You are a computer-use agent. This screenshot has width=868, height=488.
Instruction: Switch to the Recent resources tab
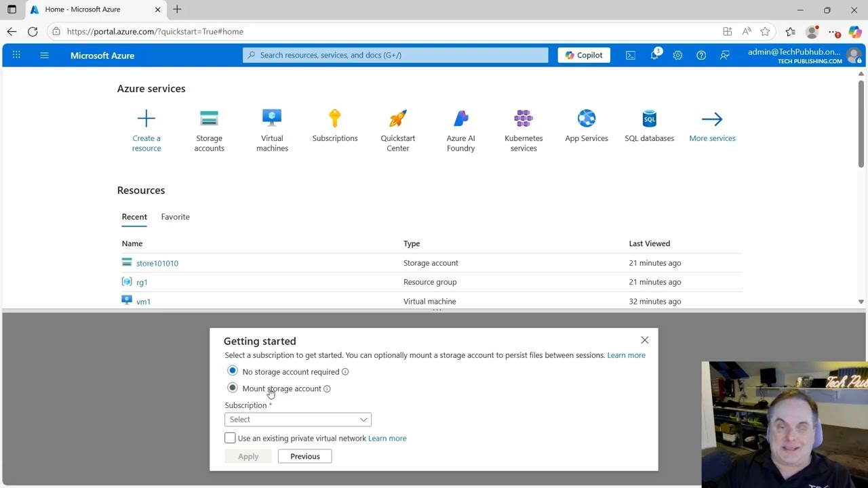click(x=134, y=217)
